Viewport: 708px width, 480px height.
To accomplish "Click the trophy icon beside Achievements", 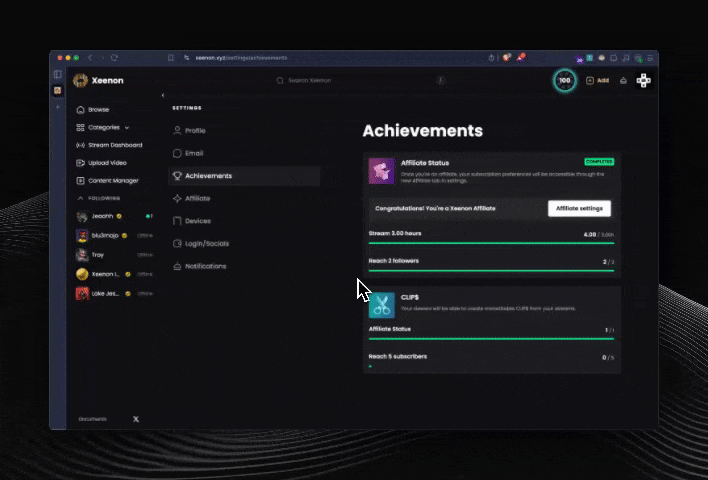I will [x=177, y=176].
